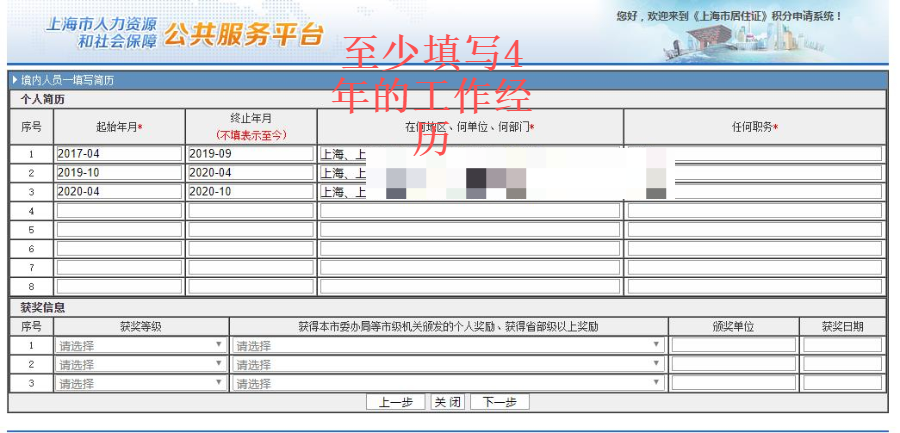Focus the position field in resume row 7
Image resolution: width=900 pixels, height=433 pixels.
[755, 268]
